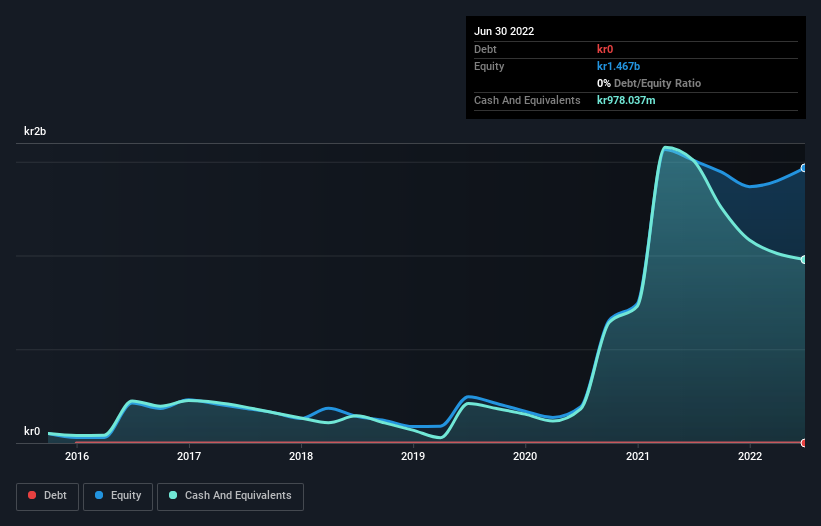The image size is (821, 526).
Task: Select the 2016 x-axis label
Action: click(x=77, y=456)
